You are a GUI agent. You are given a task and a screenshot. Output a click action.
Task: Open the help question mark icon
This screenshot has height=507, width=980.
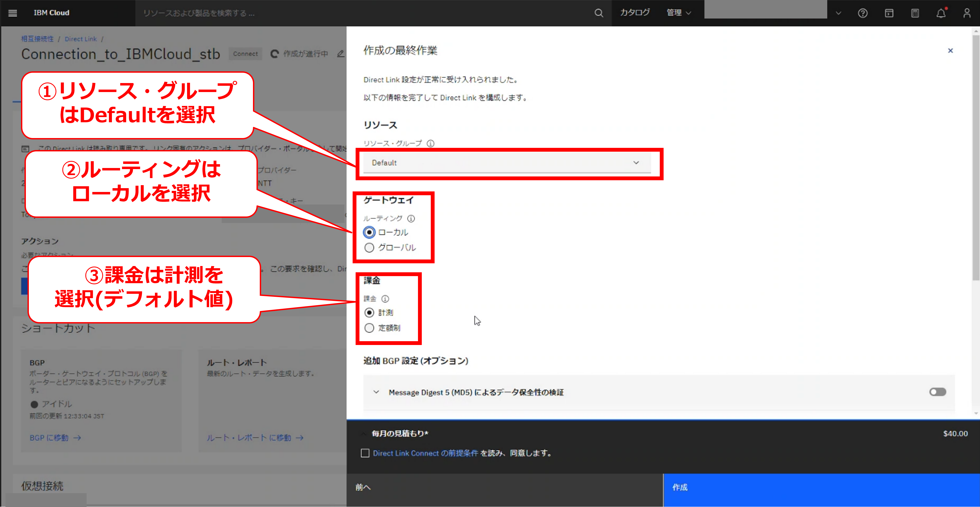point(862,13)
